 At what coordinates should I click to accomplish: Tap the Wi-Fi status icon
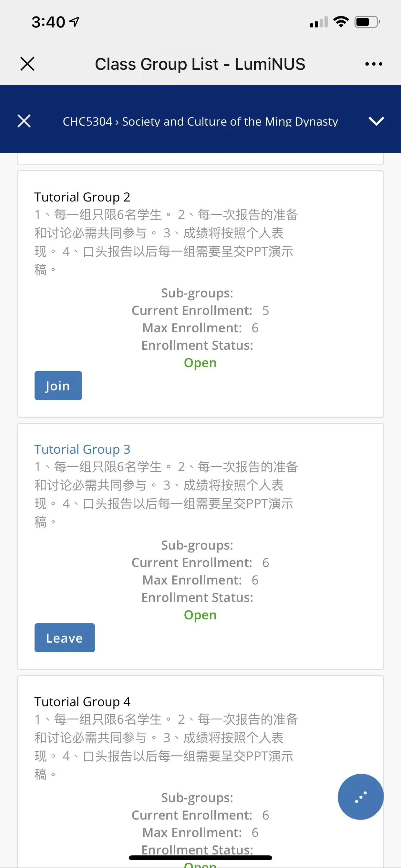[x=341, y=22]
